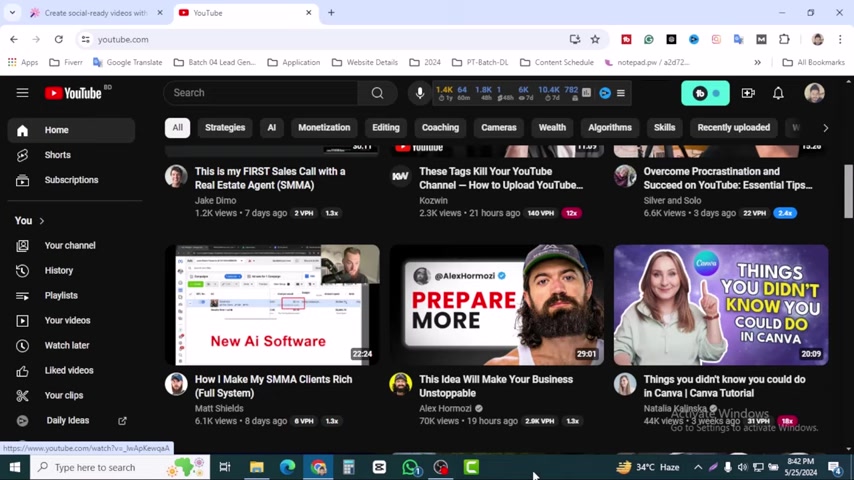Image resolution: width=854 pixels, height=480 pixels.
Task: Click the YouTube logo
Action: [74, 93]
